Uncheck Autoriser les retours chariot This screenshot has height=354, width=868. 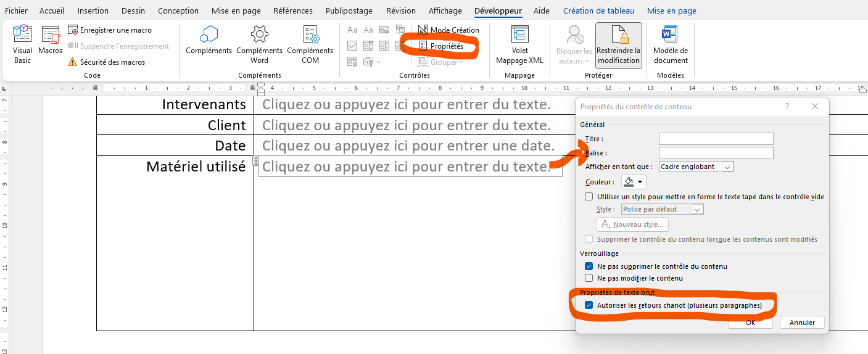pyautogui.click(x=589, y=305)
